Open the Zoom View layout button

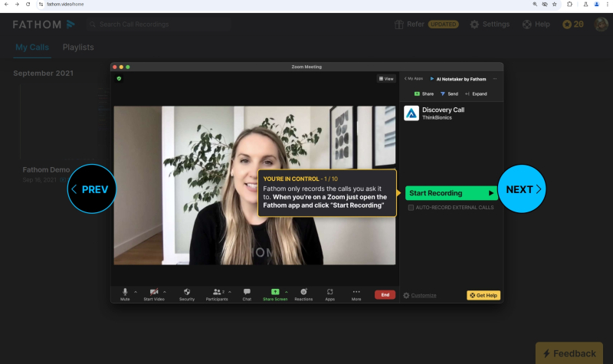coord(386,79)
